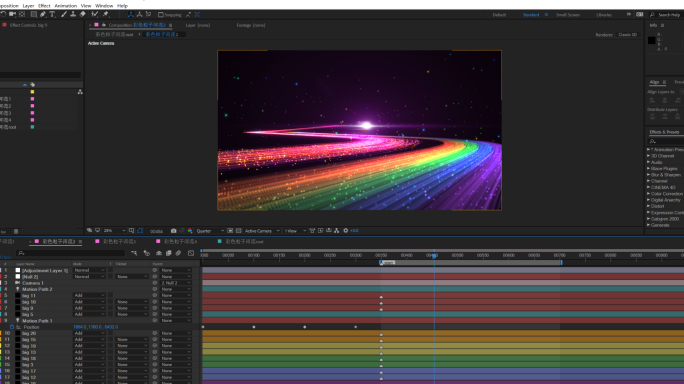Choose World Axis Mode icon
Viewport: 684px width, 384px height.
click(140, 14)
